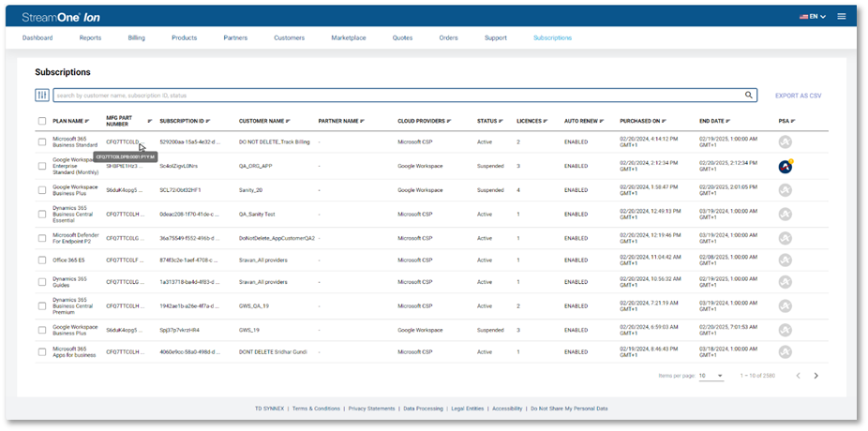
Task: Open the Customers tab
Action: coord(289,38)
